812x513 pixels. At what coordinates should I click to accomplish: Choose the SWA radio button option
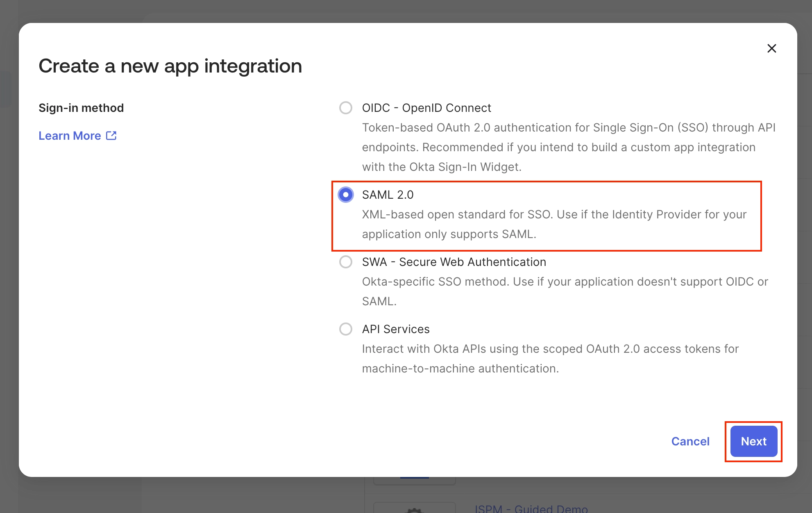(345, 262)
